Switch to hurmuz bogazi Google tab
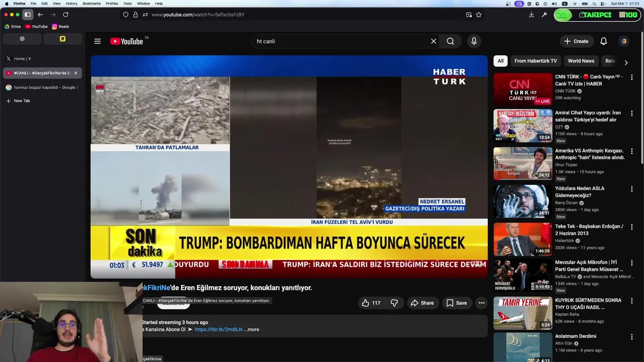The image size is (644, 362). (42, 87)
